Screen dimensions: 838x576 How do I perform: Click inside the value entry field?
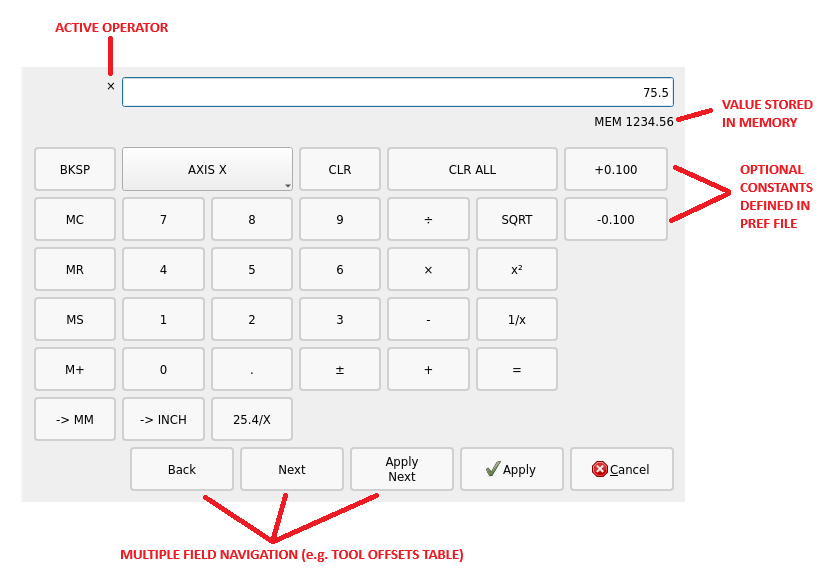tap(397, 91)
